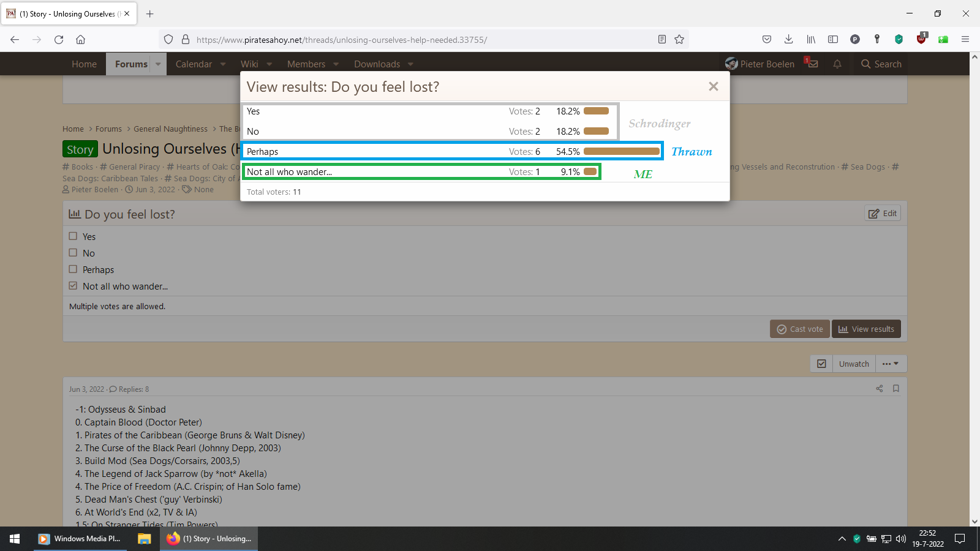Open new browser tab plus button
The width and height of the screenshot is (980, 551).
pyautogui.click(x=150, y=13)
